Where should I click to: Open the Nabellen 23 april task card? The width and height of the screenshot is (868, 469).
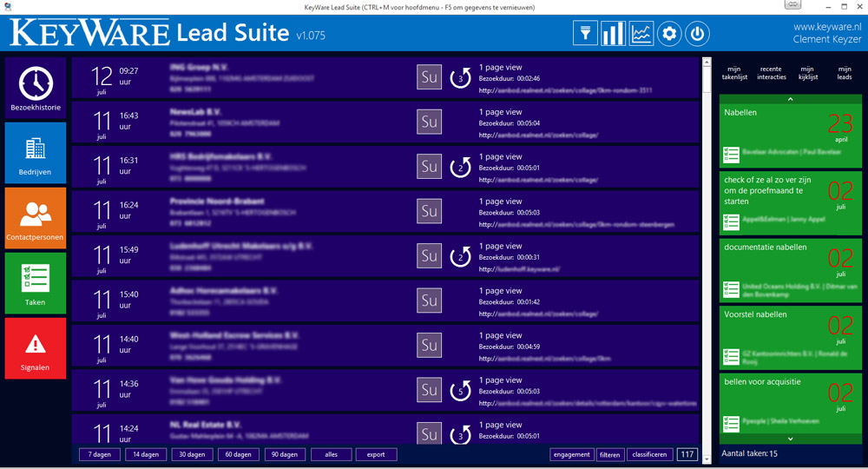tap(791, 135)
